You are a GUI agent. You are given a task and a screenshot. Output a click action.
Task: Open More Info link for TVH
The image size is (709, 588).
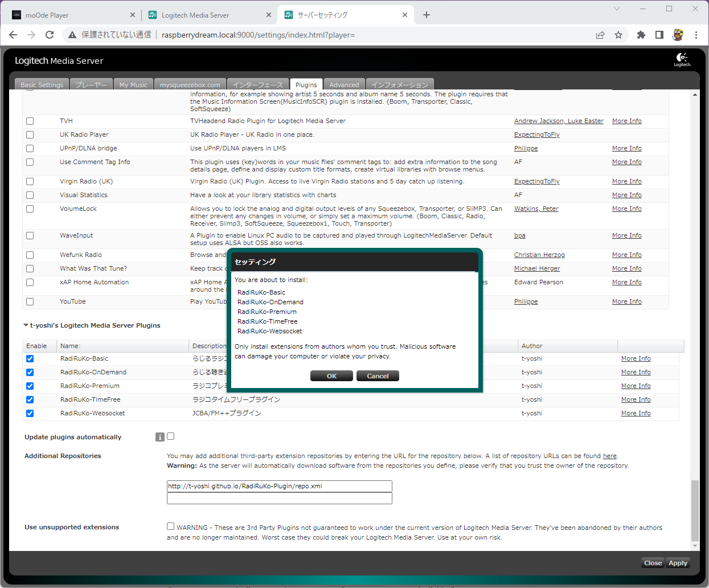click(626, 121)
